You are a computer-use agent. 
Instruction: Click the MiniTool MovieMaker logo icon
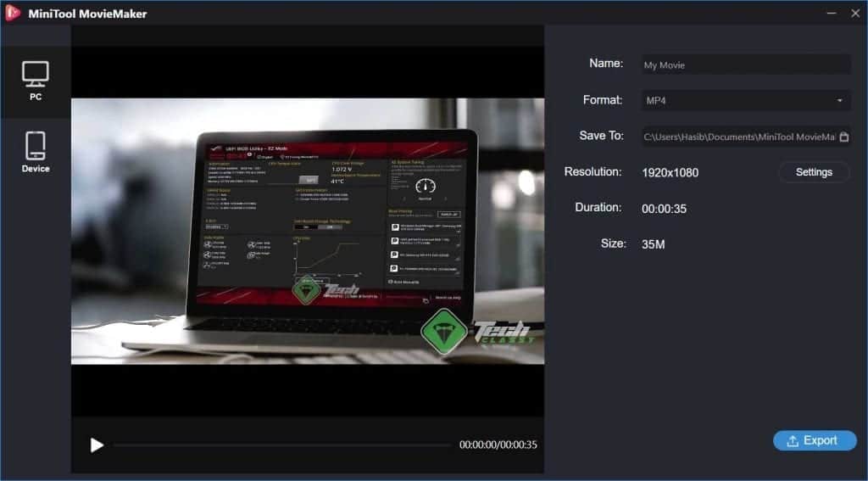[12, 14]
